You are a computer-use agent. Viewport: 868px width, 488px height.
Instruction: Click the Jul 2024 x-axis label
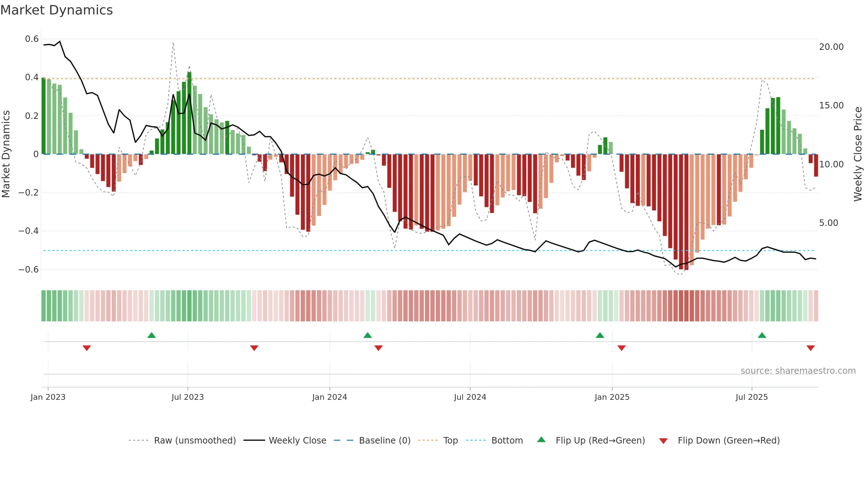click(470, 397)
